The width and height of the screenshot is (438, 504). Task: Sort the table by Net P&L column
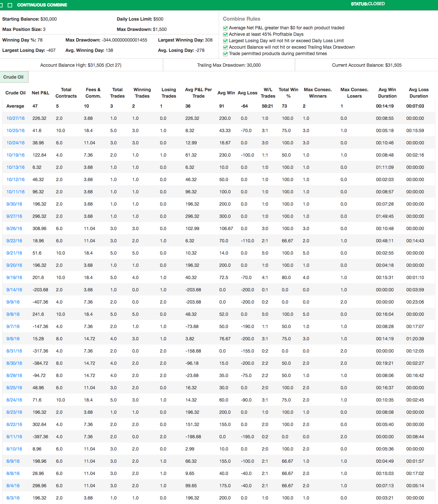(x=40, y=93)
